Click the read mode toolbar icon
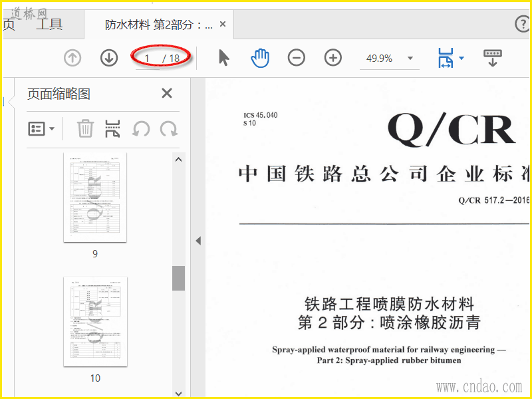 pos(493,58)
